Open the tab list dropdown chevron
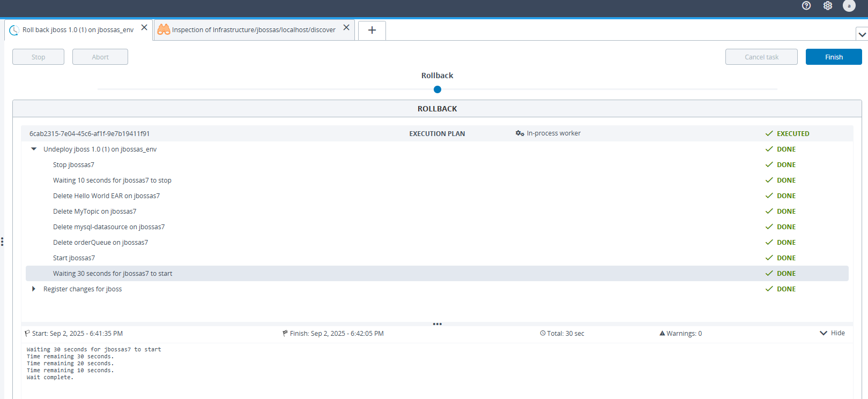The height and width of the screenshot is (399, 868). coord(862,34)
